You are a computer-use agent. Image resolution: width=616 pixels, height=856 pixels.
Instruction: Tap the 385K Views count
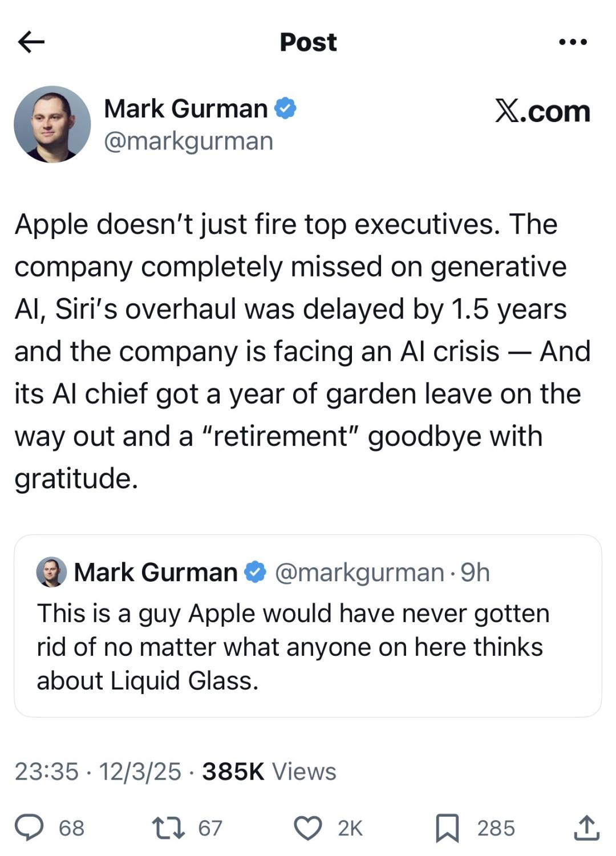pyautogui.click(x=269, y=772)
